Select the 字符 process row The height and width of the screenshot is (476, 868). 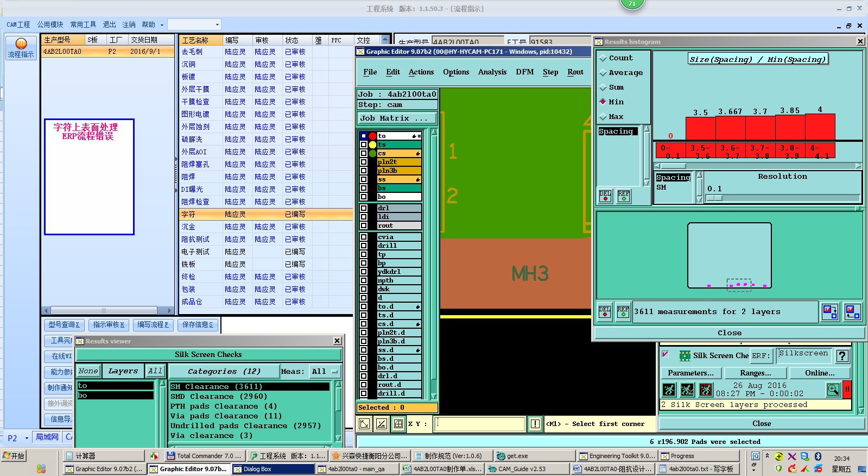tap(266, 214)
